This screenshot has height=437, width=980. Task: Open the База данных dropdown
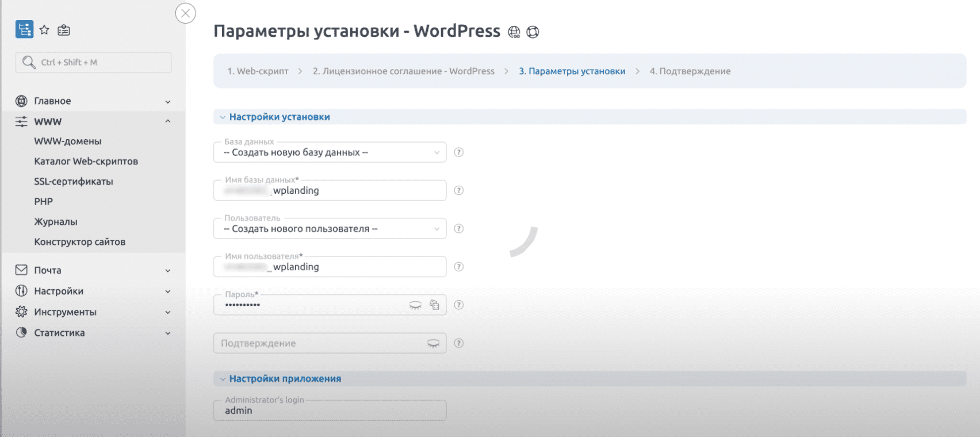click(330, 152)
